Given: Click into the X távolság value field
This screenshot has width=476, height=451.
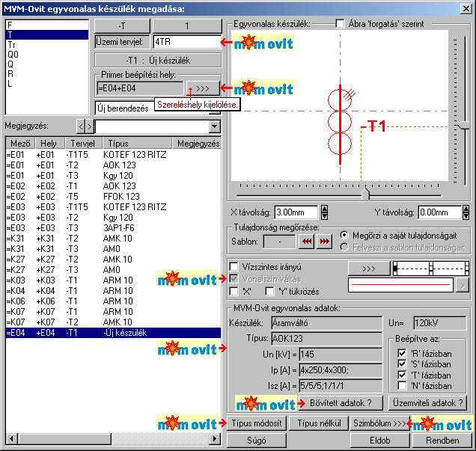Looking at the screenshot, I should pos(296,212).
